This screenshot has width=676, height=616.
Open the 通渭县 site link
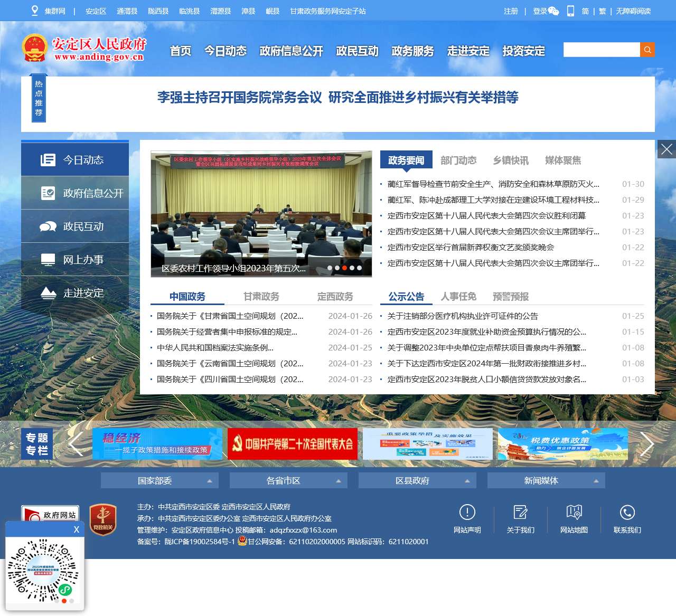pos(127,11)
